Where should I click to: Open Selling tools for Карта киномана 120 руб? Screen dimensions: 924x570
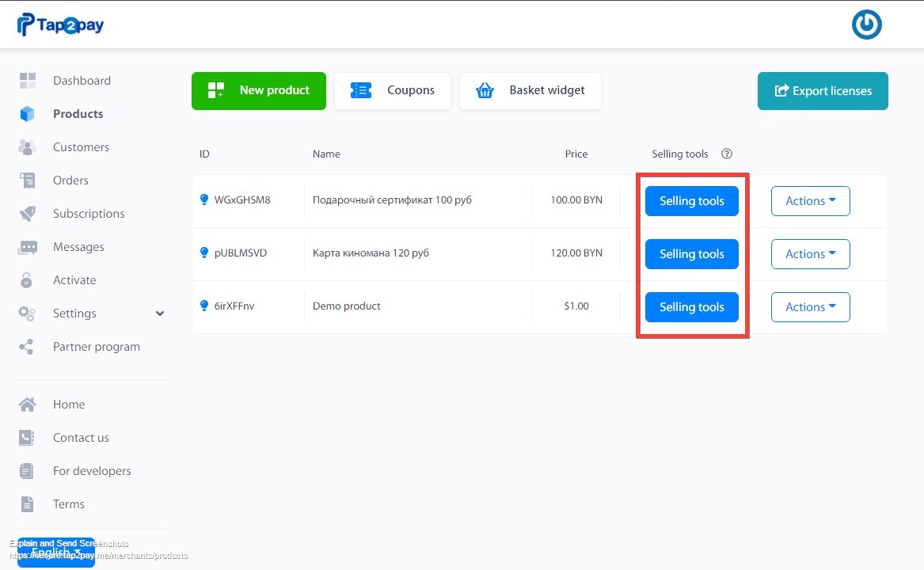691,253
